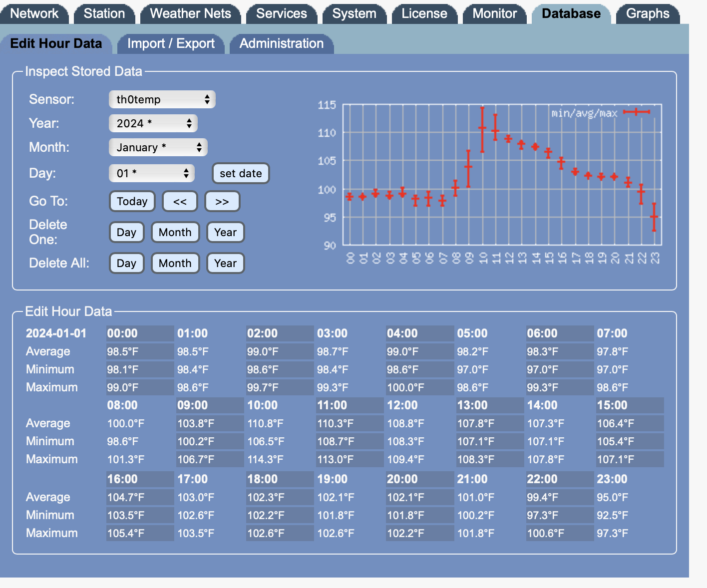This screenshot has height=588, width=707.
Task: Click the 21:00 Average value 101.0°F
Action: pos(475,497)
